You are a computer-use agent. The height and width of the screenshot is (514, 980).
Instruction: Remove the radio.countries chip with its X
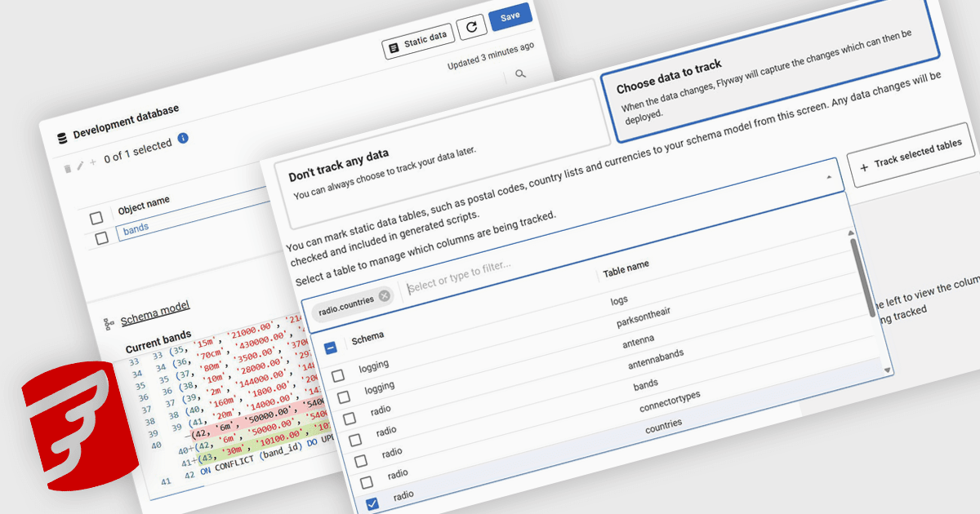[x=385, y=296]
